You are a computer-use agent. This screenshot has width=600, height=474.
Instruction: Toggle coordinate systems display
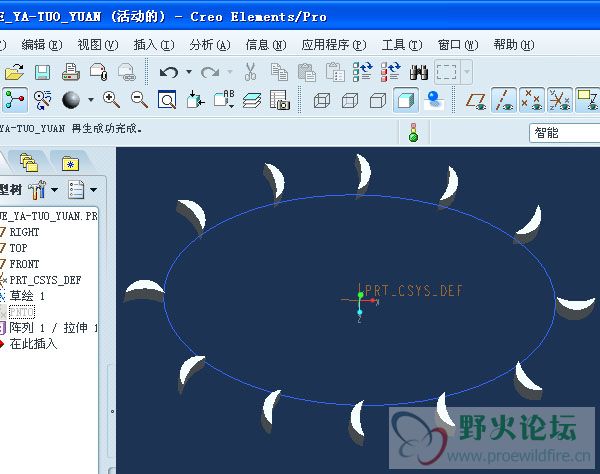(x=560, y=100)
